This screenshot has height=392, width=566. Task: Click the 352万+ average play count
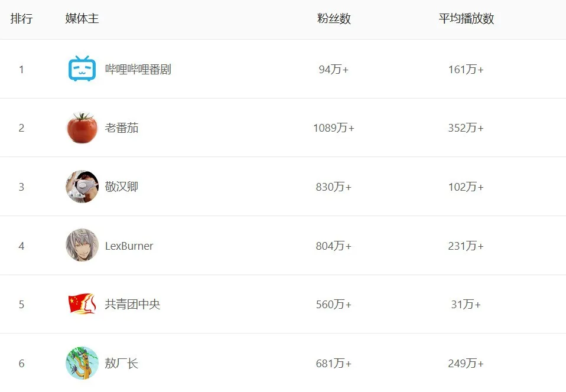click(466, 128)
